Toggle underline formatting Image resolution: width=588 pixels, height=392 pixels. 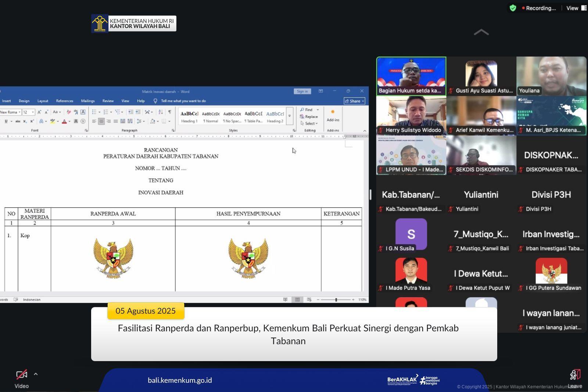[6, 121]
